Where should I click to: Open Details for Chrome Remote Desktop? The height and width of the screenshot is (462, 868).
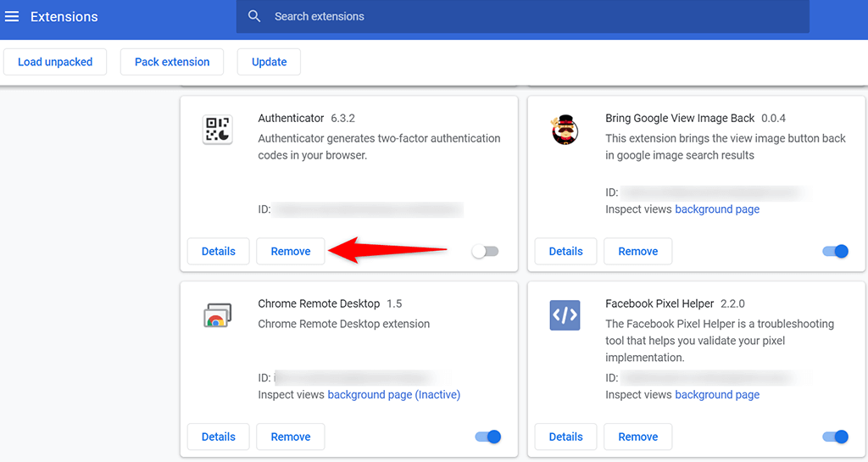[x=219, y=437]
